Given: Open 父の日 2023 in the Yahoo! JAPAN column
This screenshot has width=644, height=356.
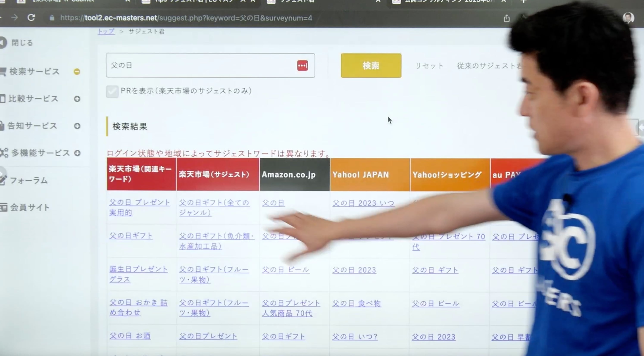Looking at the screenshot, I should (x=354, y=270).
